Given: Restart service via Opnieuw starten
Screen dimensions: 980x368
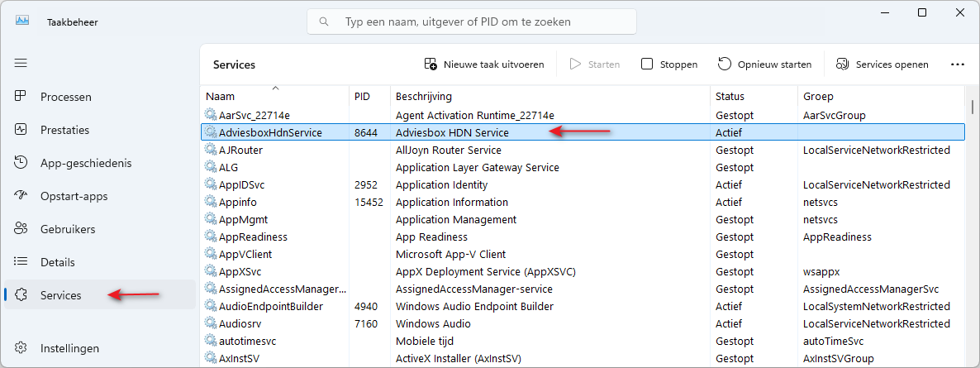Looking at the screenshot, I should pos(765,64).
